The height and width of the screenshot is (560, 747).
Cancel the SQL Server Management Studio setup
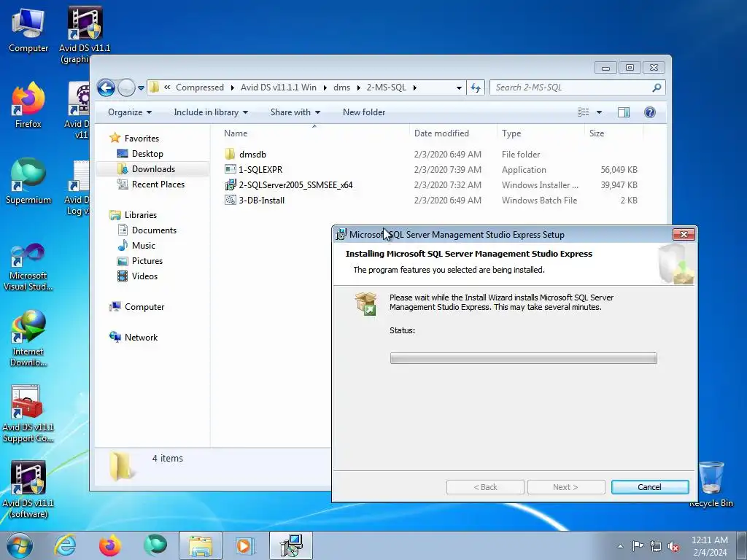(x=650, y=487)
